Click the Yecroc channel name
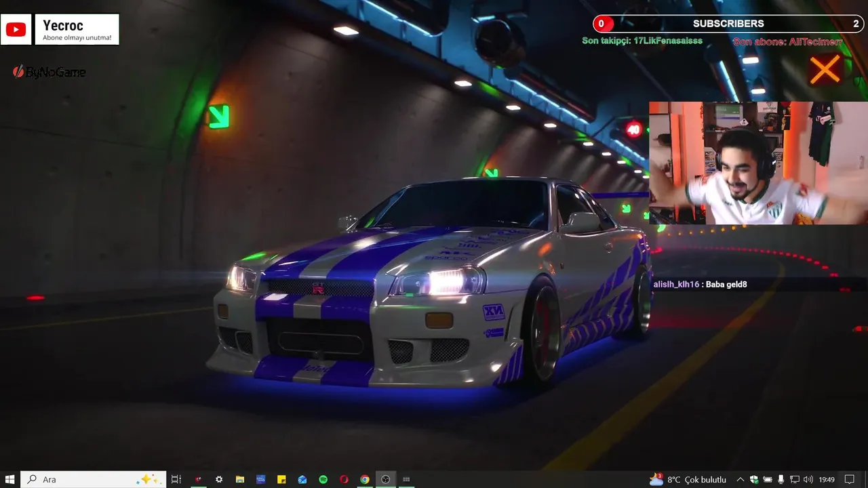 coord(63,25)
